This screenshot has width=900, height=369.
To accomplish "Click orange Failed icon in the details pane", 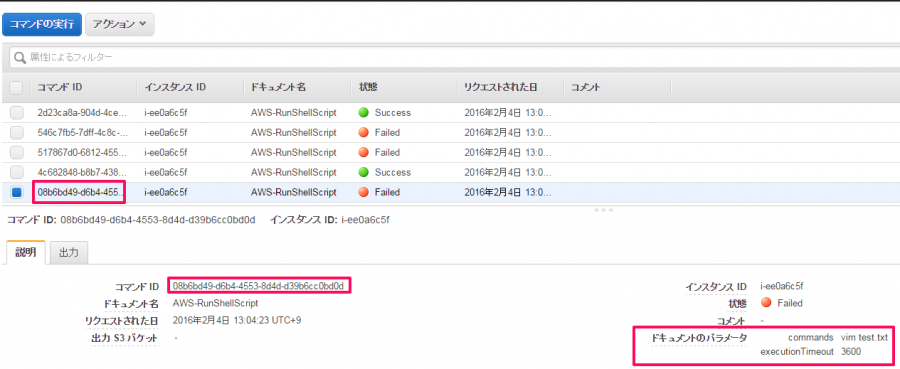I will pyautogui.click(x=765, y=302).
